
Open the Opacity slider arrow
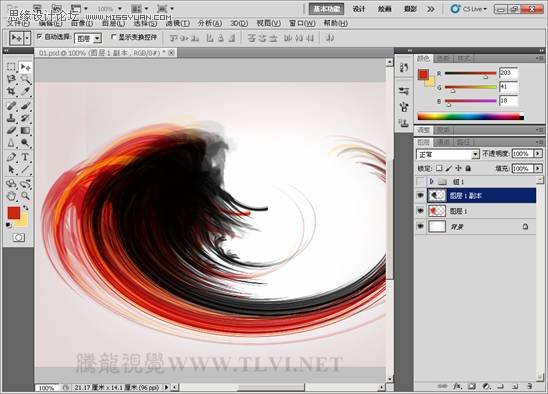click(x=538, y=154)
